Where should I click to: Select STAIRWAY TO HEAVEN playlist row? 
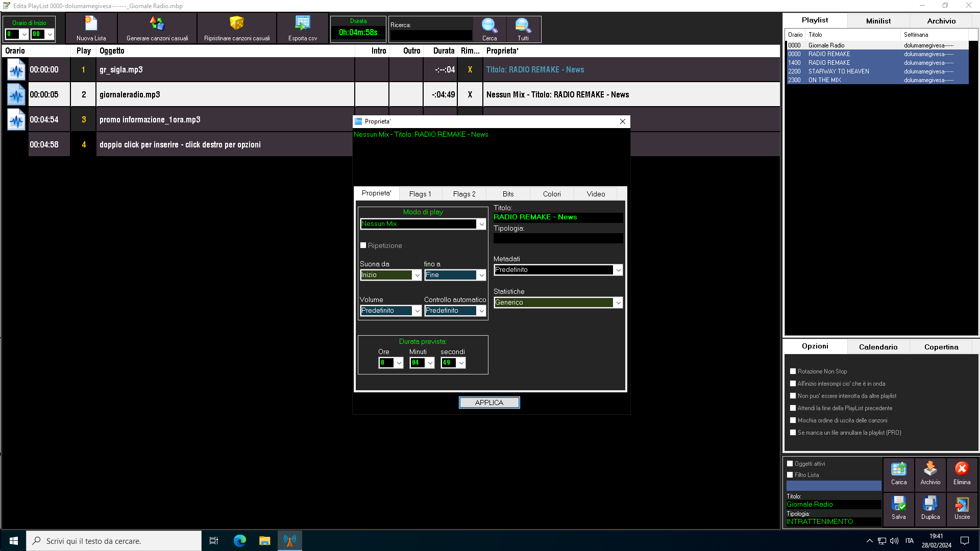pos(838,71)
